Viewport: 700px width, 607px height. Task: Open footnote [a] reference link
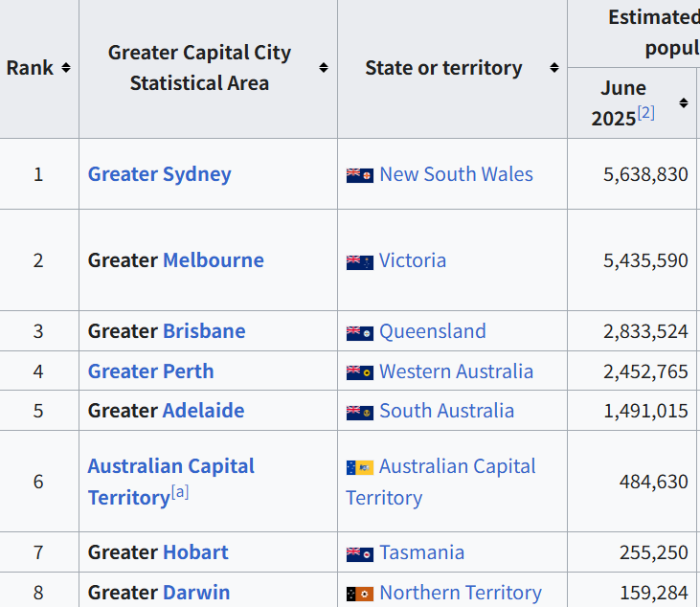pyautogui.click(x=180, y=492)
